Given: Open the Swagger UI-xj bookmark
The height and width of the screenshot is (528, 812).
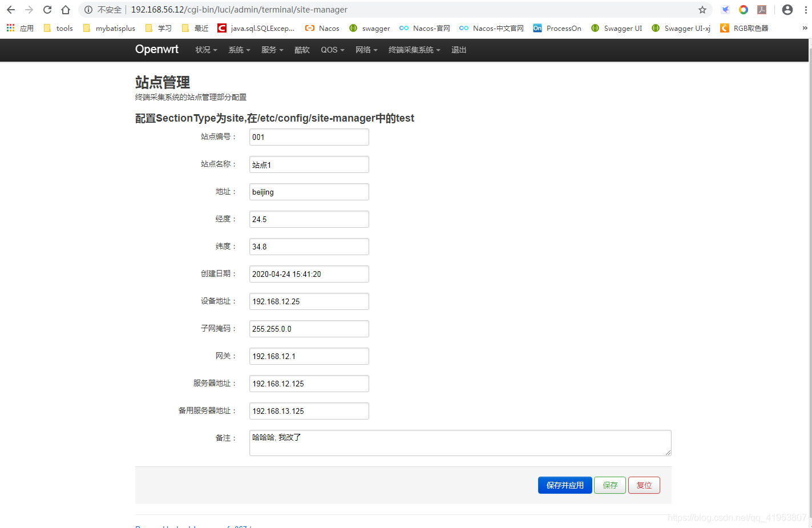Looking at the screenshot, I should (x=681, y=28).
